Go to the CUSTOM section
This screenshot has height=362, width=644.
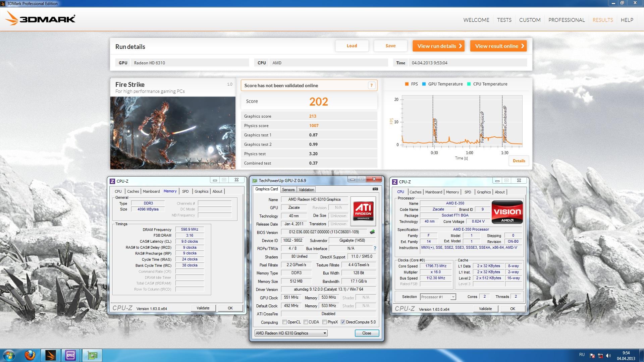point(530,20)
